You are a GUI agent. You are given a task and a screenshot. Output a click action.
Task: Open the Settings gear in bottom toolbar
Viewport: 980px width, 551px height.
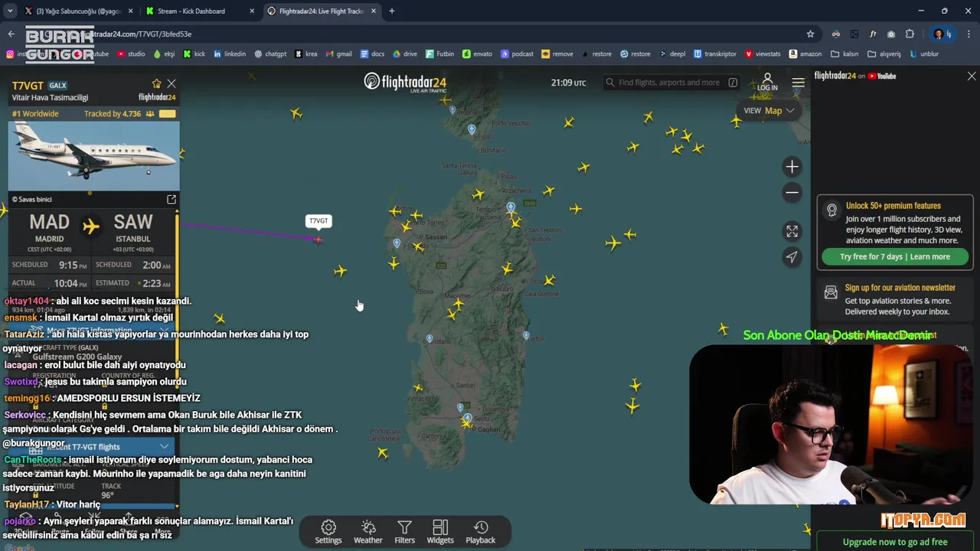pos(328,532)
